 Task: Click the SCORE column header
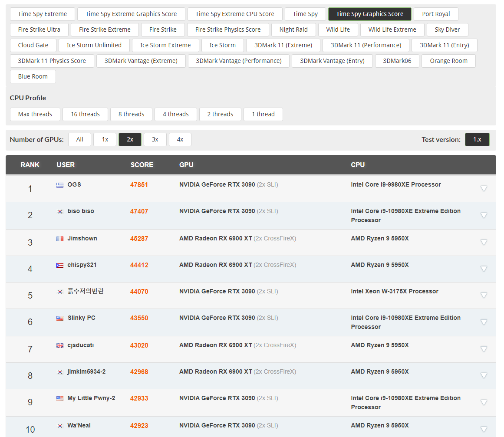point(142,165)
